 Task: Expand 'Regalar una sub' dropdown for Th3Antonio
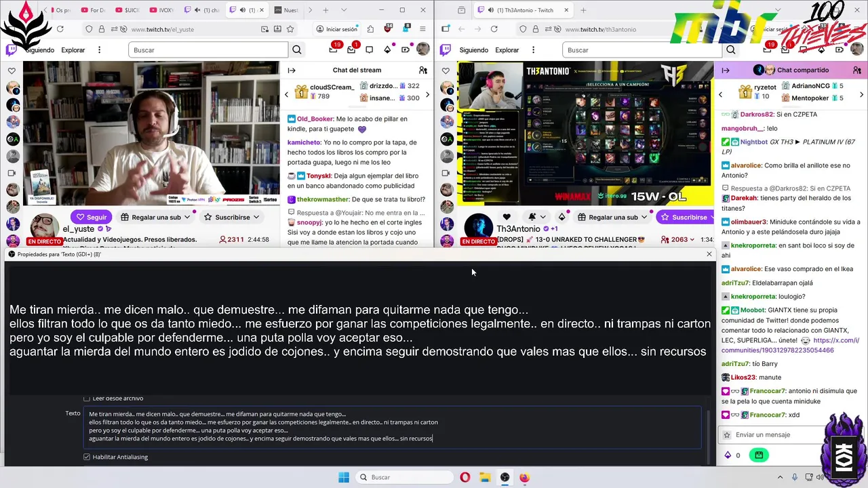point(643,217)
